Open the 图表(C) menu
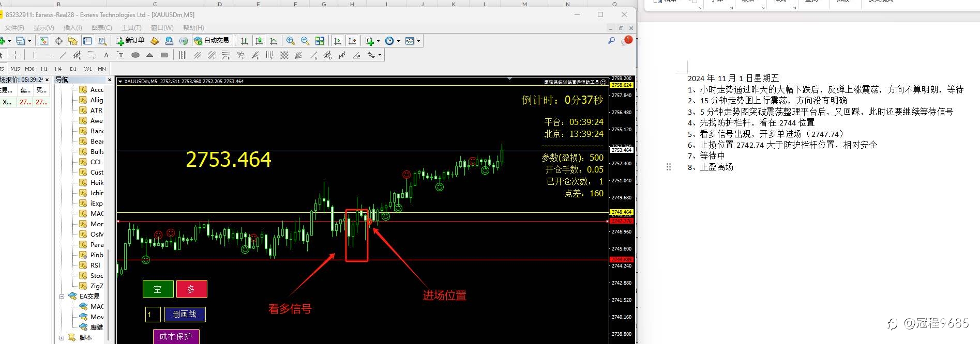 [x=101, y=27]
